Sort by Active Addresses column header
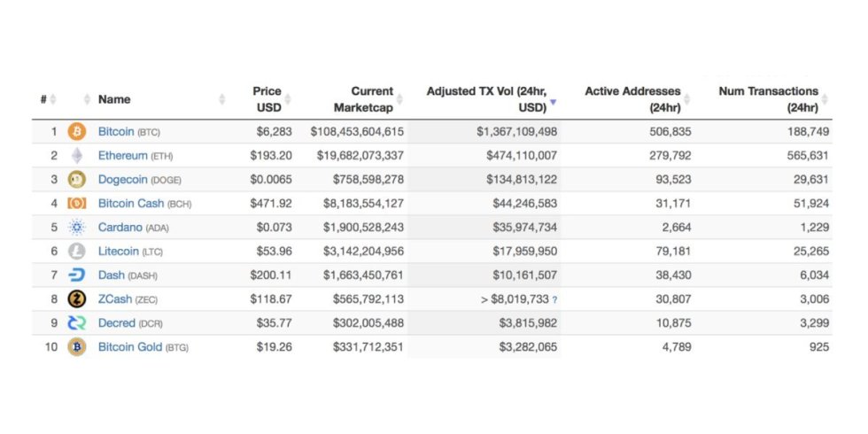Viewport: 868px width, 434px height. (x=632, y=99)
